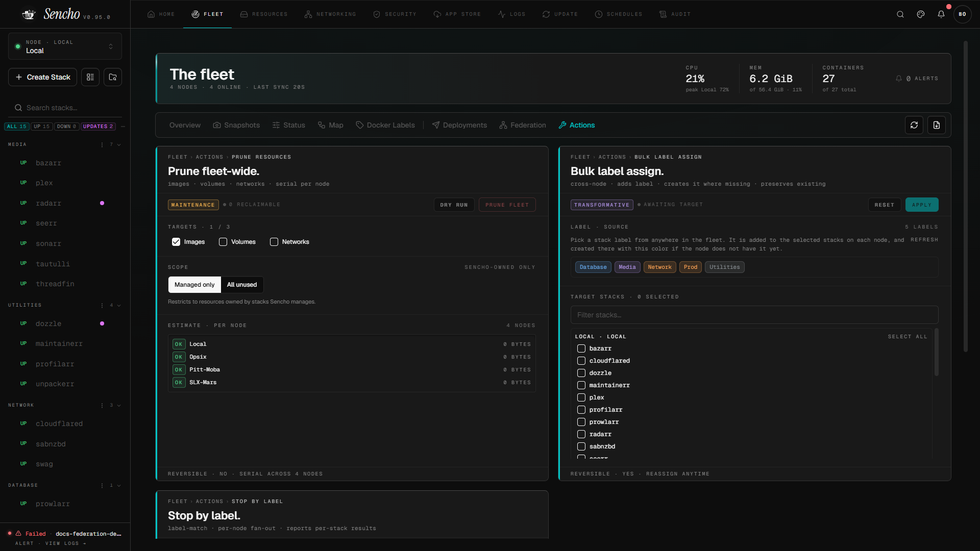Click the folder browse icon beside Create Stack
980x551 pixels.
coord(113,77)
